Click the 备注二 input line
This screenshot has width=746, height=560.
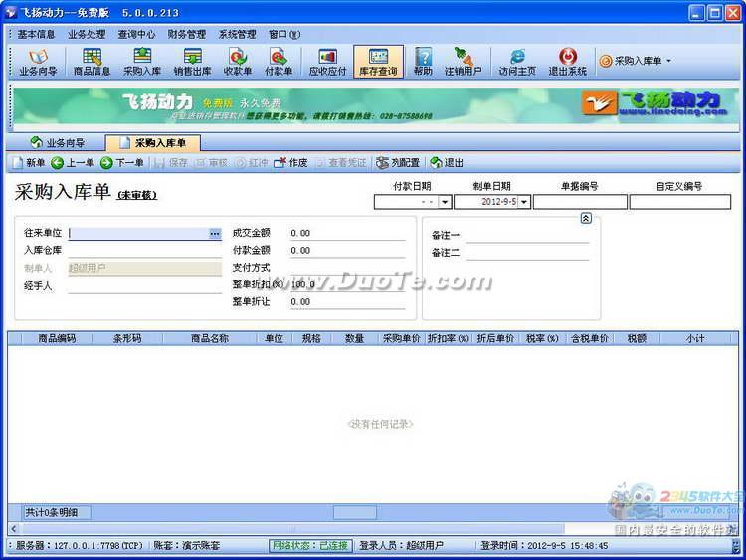[x=527, y=253]
